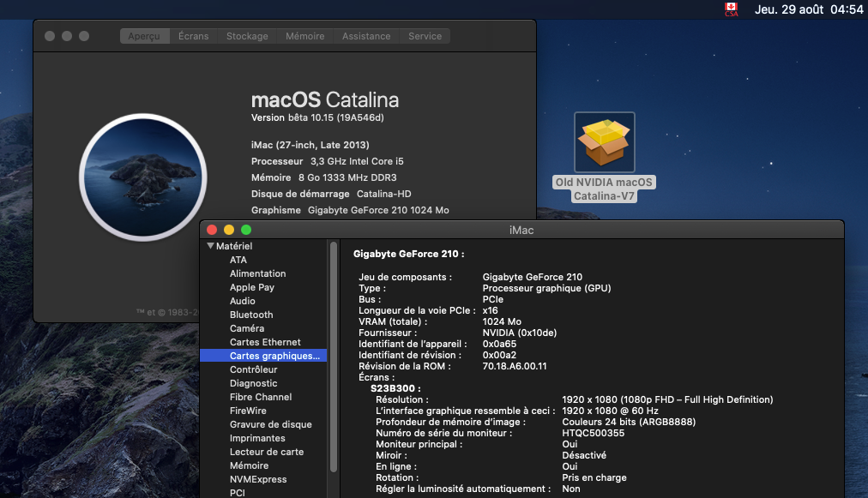Click the NVIDIA (0x10de) vendor value
This screenshot has height=498, width=868.
[519, 333]
